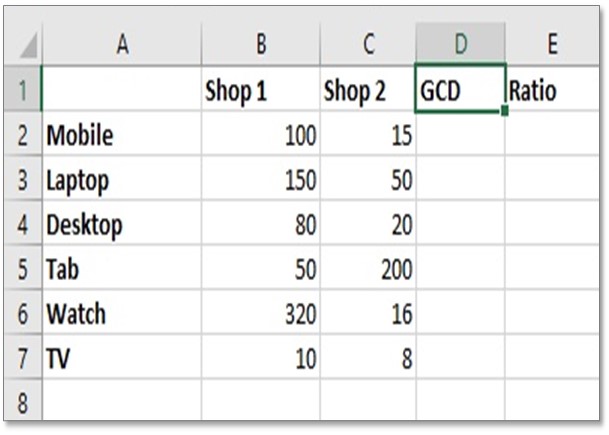Viewport: 609px width, 435px height.
Task: Click the Ratio header cell
Action: coord(552,89)
